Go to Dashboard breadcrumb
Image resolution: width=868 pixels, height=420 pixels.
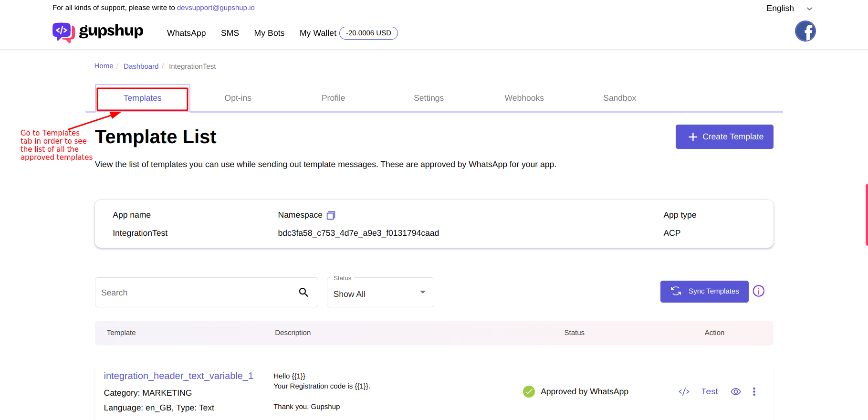click(141, 66)
